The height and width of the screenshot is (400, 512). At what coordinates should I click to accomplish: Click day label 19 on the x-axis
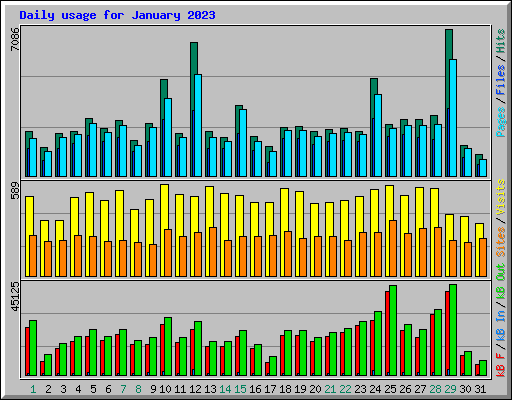300,389
